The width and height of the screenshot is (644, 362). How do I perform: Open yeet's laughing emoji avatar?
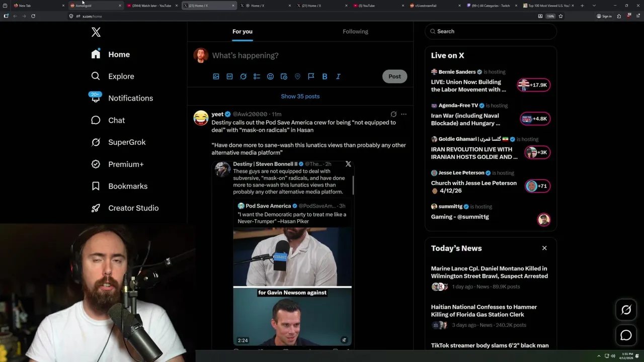coord(201,118)
